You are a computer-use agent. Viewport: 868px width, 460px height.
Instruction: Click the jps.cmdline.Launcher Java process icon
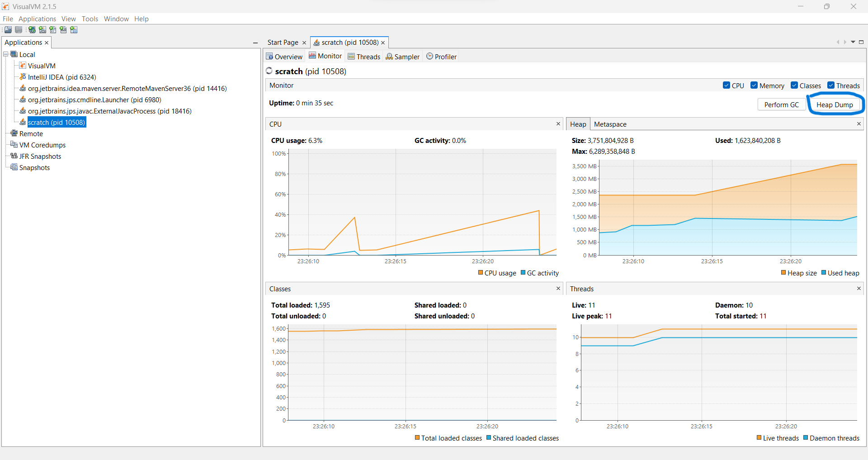pyautogui.click(x=23, y=100)
